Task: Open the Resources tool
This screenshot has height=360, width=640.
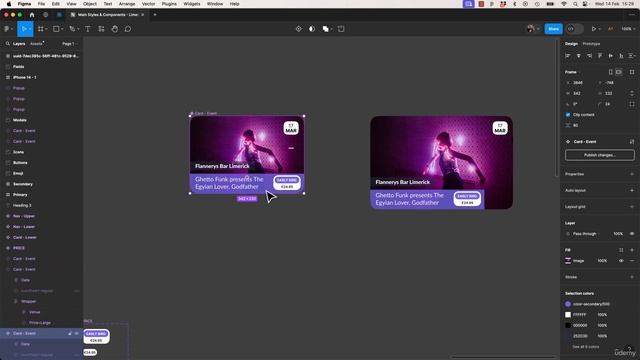Action: (x=101, y=29)
